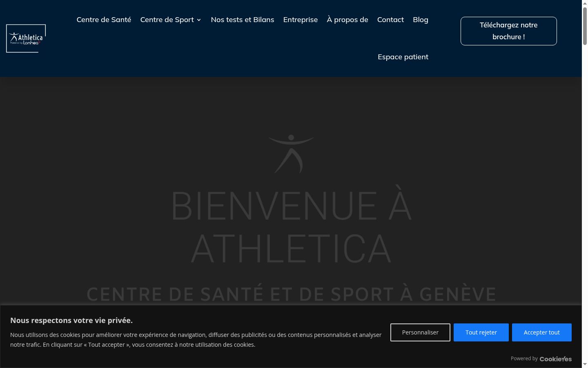Open the Espace patient link
The height and width of the screenshot is (368, 588).
tap(403, 57)
